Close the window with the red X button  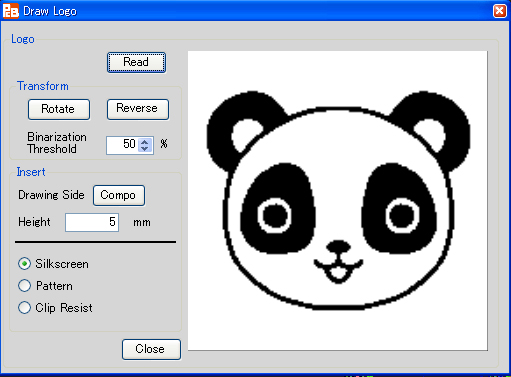(x=499, y=11)
